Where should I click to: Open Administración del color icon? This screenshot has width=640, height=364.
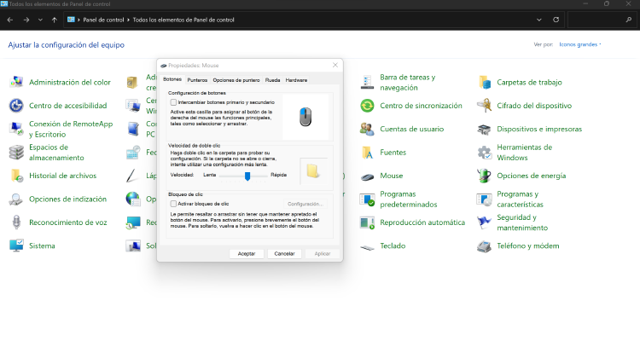coord(16,82)
